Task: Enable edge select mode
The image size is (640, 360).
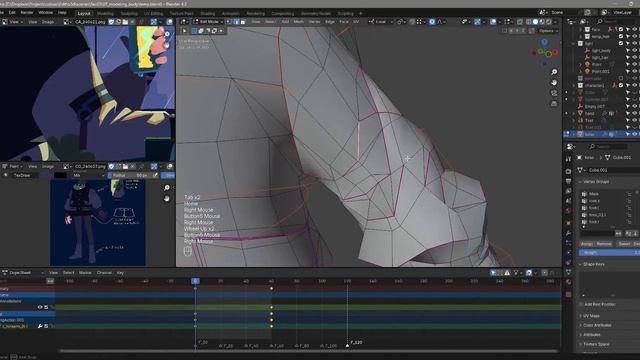Action: [x=236, y=22]
